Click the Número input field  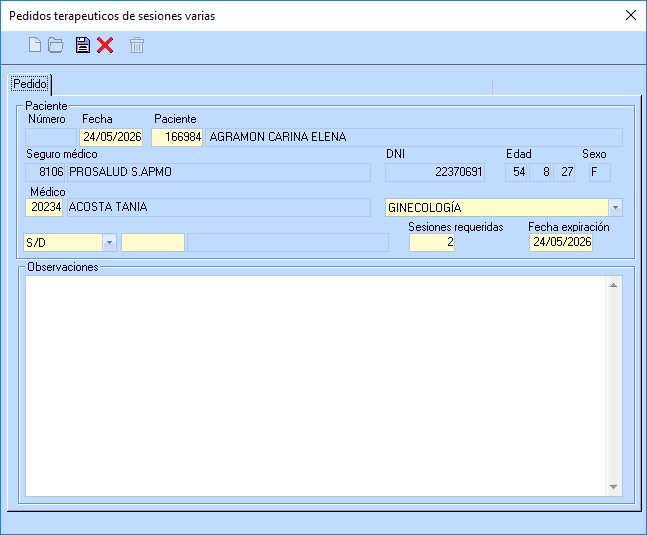51,137
